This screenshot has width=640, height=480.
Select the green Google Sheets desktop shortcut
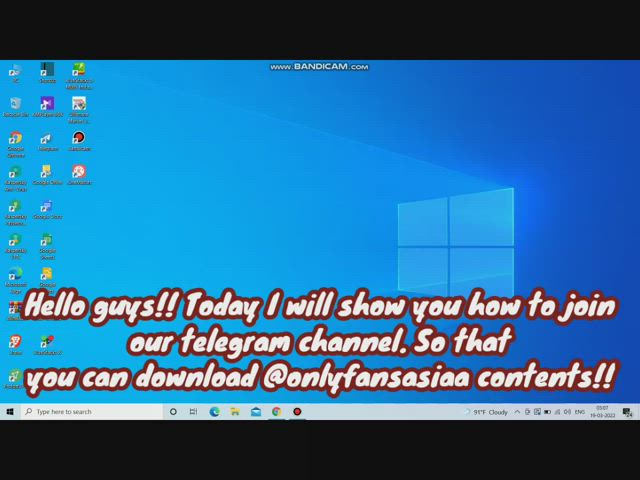[47, 247]
